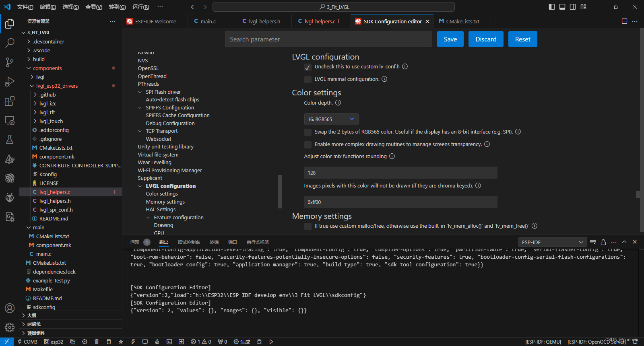The image size is (644, 346).
Task: Click the Build project cylinder icon in status bar
Action: pos(109,342)
